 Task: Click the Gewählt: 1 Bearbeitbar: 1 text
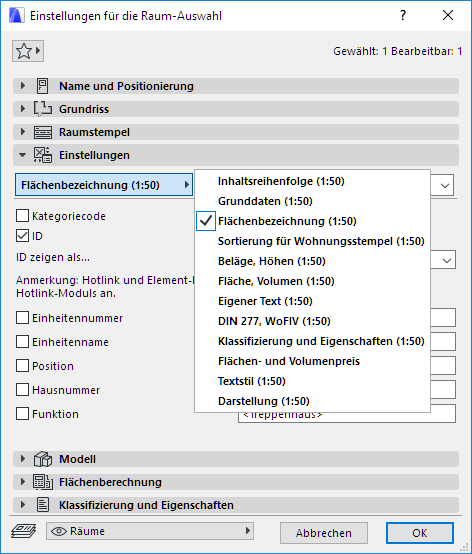pos(397,51)
